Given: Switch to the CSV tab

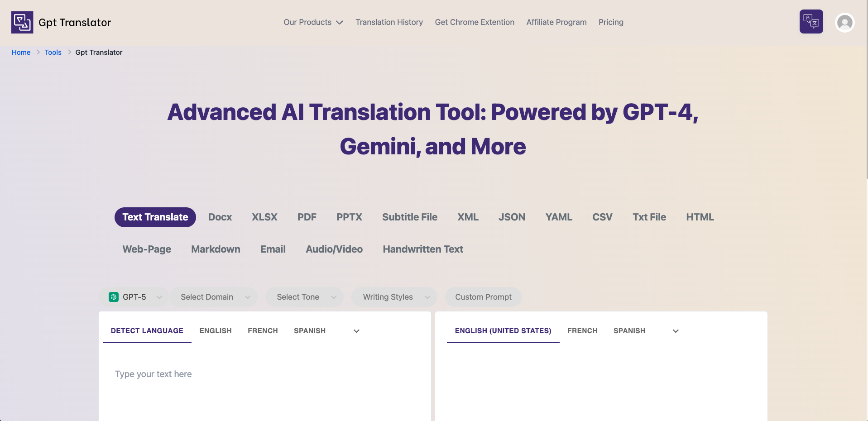Looking at the screenshot, I should click(x=602, y=217).
